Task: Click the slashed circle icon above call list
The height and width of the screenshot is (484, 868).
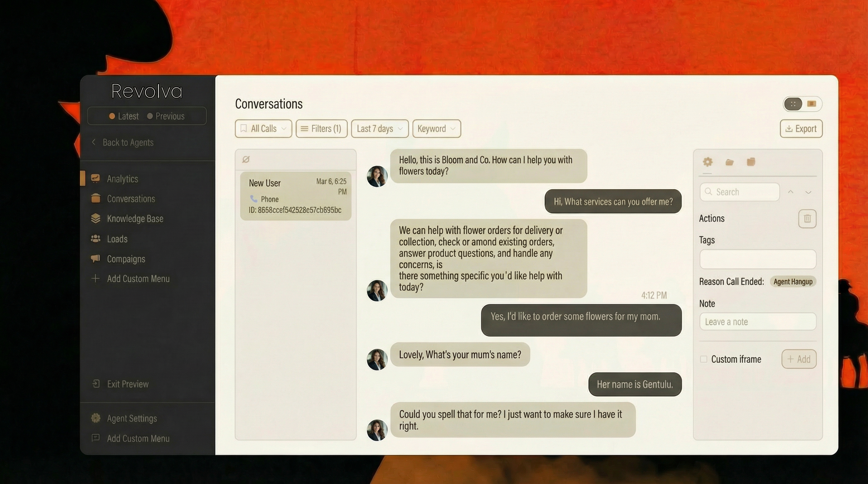Action: pos(246,159)
